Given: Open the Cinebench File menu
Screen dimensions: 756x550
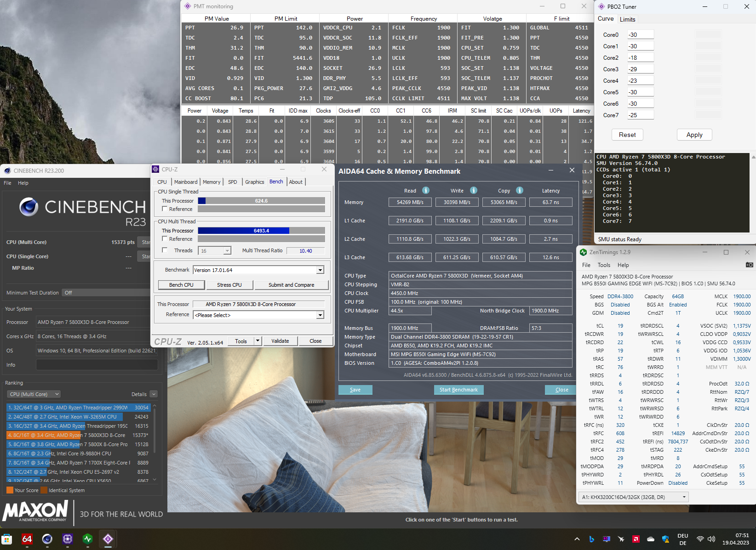Looking at the screenshot, I should (7, 183).
